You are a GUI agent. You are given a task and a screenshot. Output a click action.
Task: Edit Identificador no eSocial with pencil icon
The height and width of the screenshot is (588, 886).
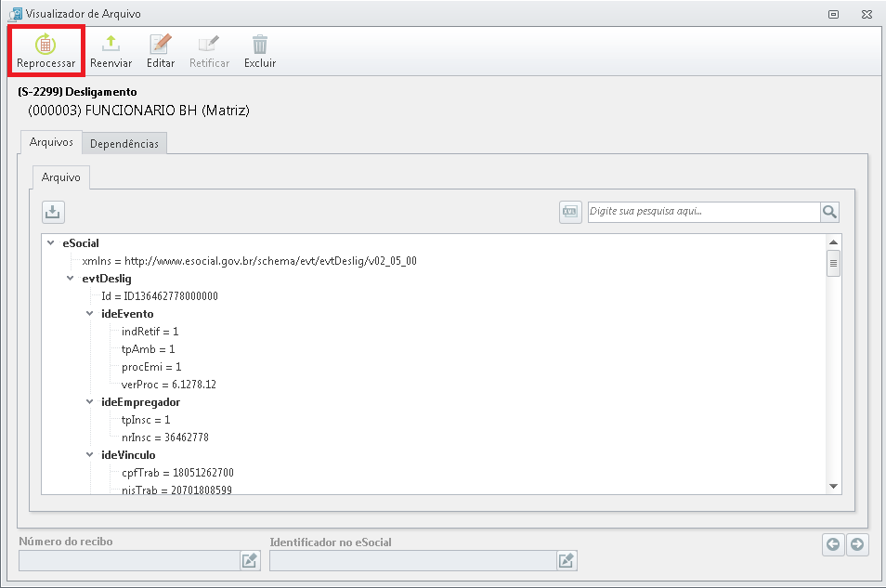coord(567,560)
